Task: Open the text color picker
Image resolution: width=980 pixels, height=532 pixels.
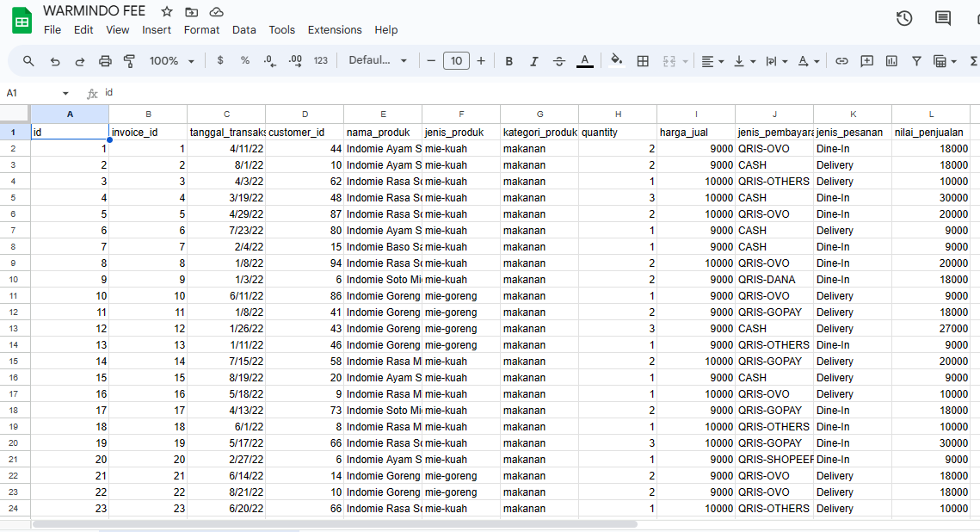Action: tap(584, 61)
